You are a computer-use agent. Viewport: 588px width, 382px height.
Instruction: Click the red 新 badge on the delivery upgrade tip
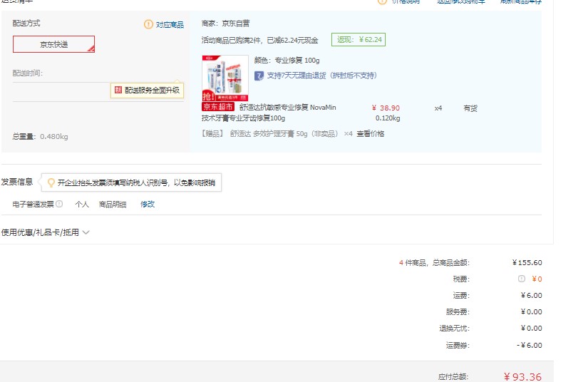pos(118,90)
